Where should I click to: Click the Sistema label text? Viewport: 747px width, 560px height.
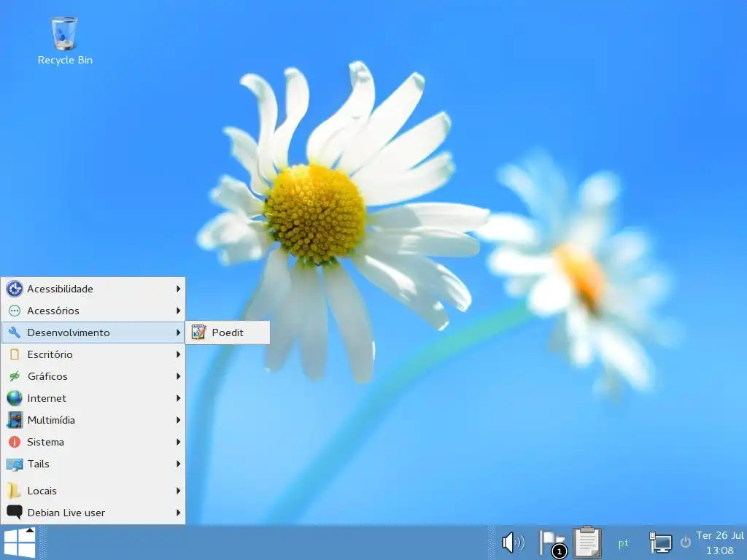click(x=45, y=442)
